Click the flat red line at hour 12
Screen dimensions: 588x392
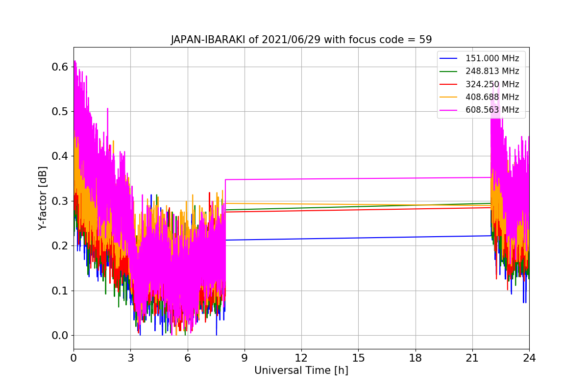point(301,211)
